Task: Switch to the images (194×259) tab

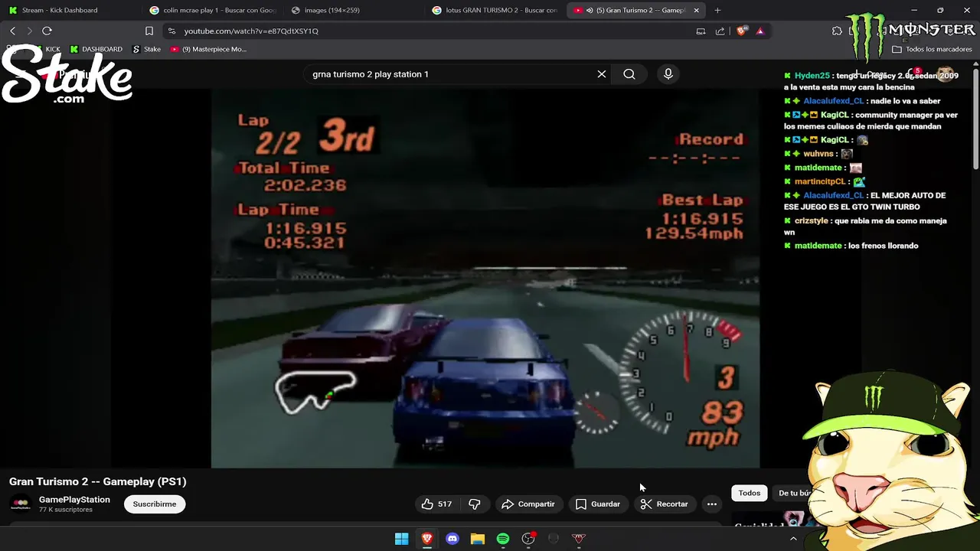Action: pos(354,10)
